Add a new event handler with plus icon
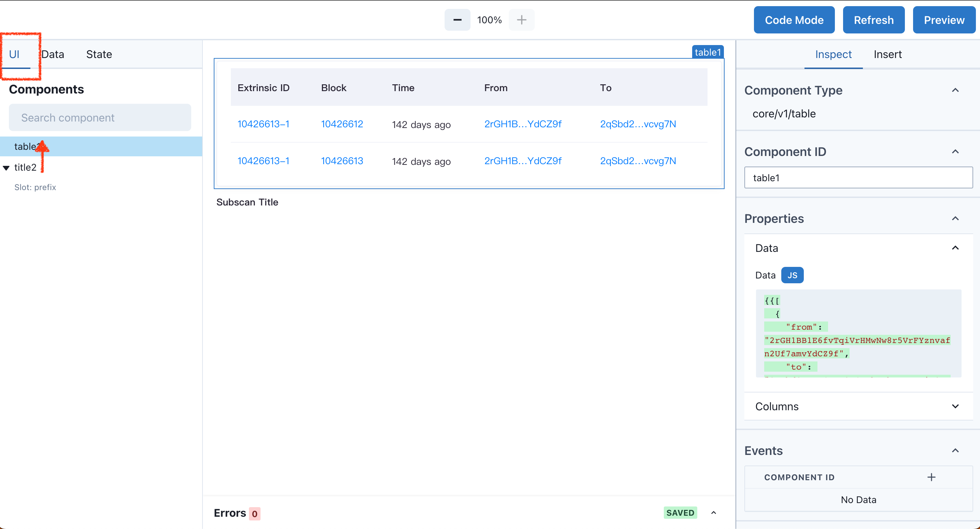 coord(931,477)
